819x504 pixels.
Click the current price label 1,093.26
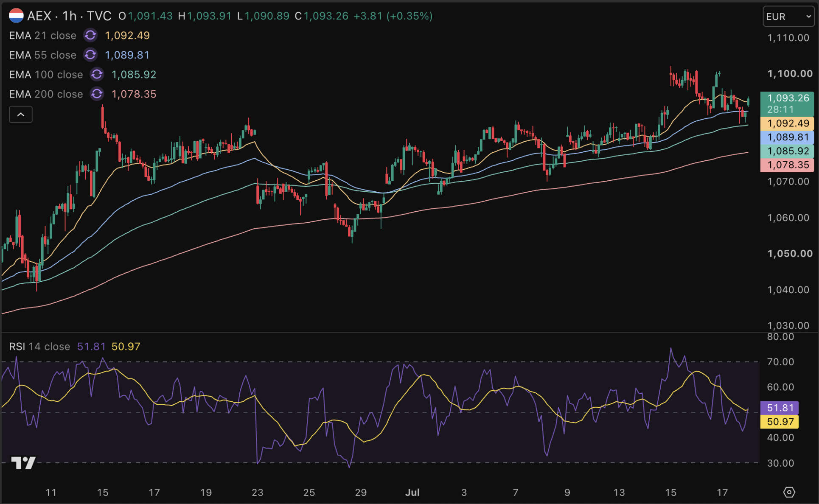pos(787,98)
